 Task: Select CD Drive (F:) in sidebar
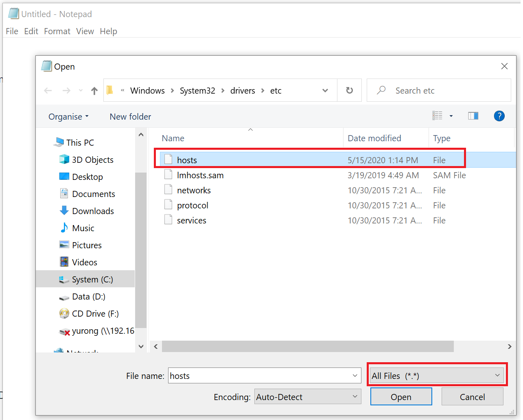95,314
